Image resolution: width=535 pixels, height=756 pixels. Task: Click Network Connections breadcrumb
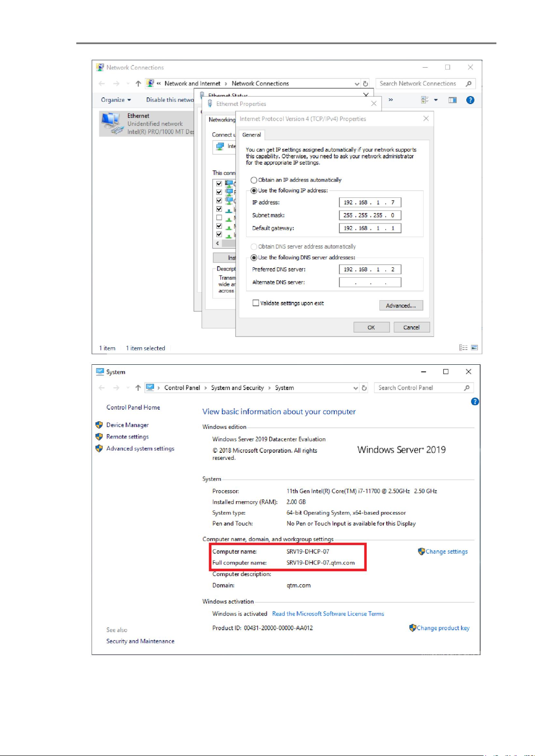260,83
